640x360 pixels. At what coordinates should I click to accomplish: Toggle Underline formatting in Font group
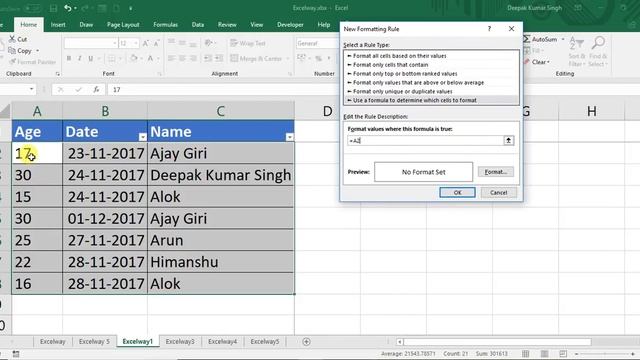click(x=91, y=58)
